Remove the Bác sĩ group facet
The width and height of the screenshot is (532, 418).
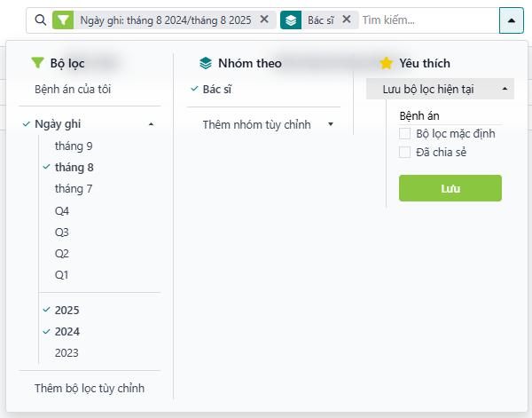(346, 20)
